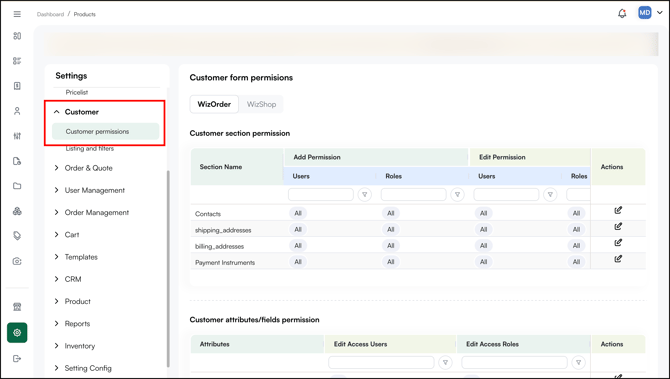The image size is (670, 379).
Task: Open filter icon for Add Permission Roles
Action: click(457, 194)
